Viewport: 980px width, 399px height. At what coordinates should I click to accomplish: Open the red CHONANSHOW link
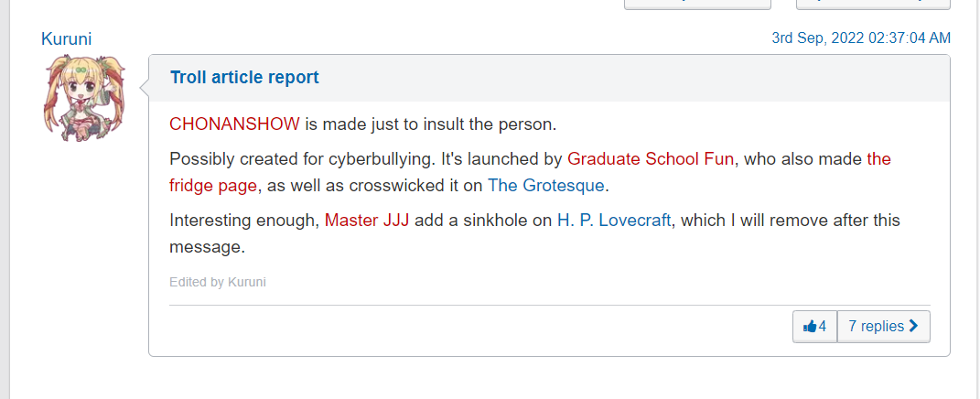click(x=234, y=124)
